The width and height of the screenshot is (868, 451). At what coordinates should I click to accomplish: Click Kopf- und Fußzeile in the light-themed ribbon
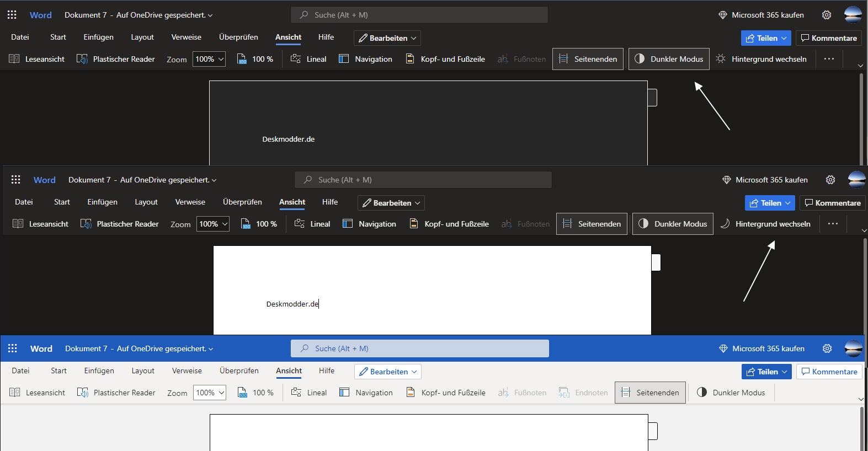[446, 393]
